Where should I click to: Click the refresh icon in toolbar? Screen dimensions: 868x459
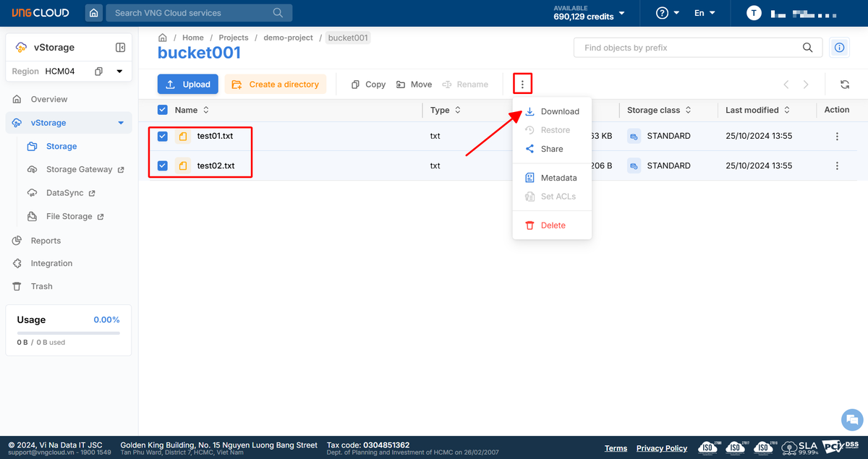click(x=844, y=85)
